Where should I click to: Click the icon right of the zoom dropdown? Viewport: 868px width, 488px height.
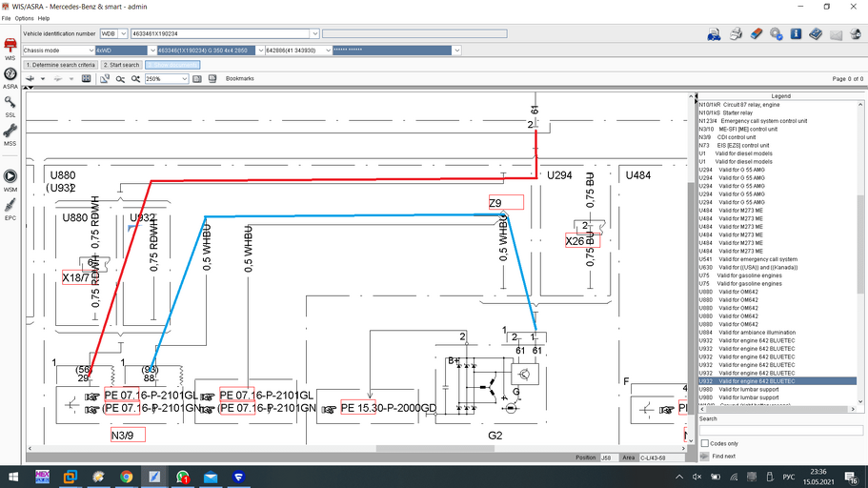197,79
